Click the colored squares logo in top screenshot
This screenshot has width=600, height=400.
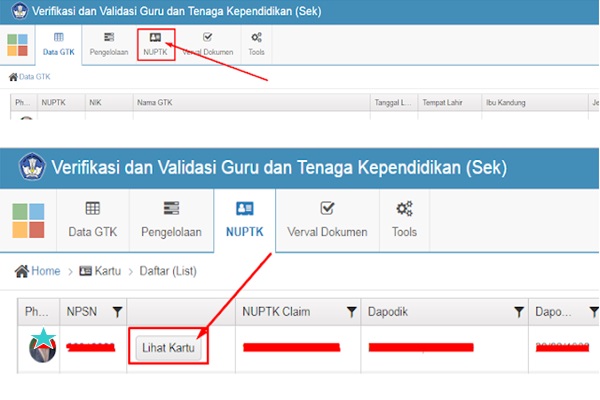(x=18, y=45)
